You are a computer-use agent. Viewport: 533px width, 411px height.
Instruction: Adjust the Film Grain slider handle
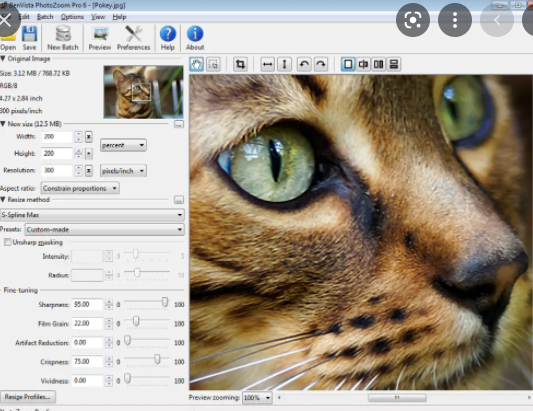click(136, 321)
